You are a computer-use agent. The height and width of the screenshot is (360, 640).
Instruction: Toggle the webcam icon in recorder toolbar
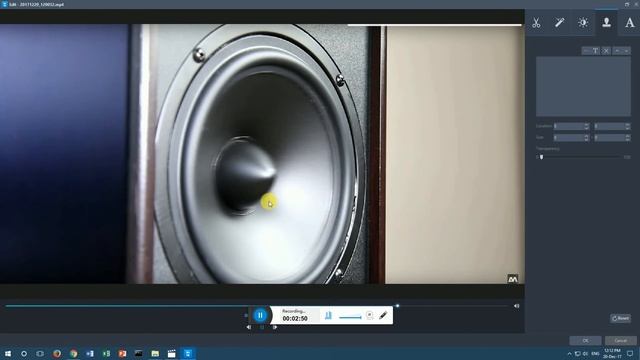[x=369, y=315]
